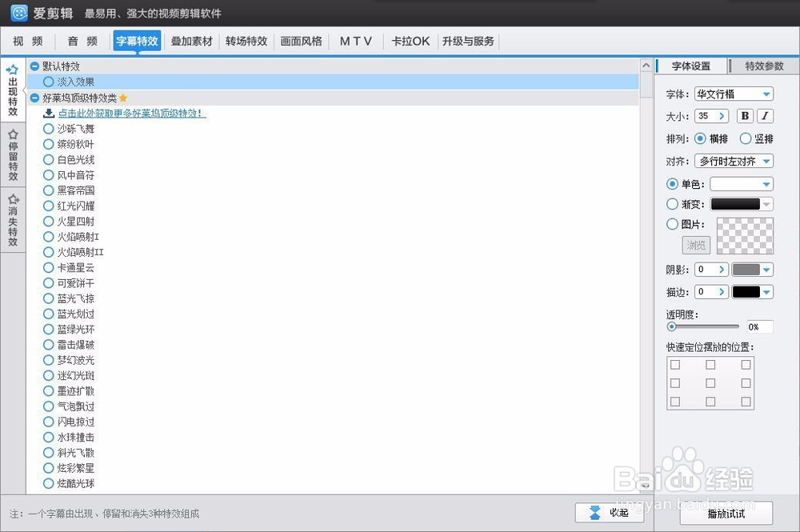Select 竖排 vertical arrangement
The width and height of the screenshot is (800, 532).
(746, 138)
